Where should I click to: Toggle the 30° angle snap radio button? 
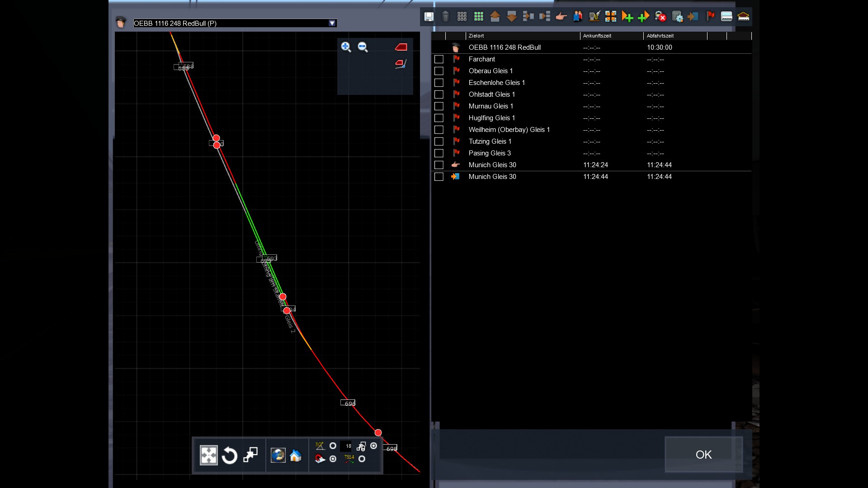[333, 446]
